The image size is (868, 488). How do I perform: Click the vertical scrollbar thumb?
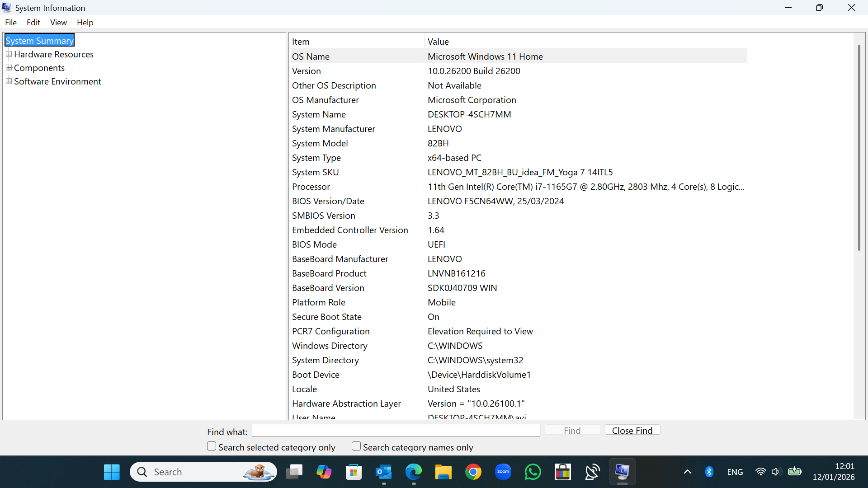859,148
